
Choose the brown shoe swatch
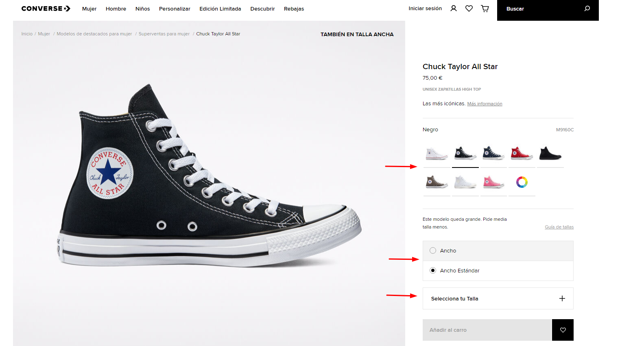(x=437, y=182)
